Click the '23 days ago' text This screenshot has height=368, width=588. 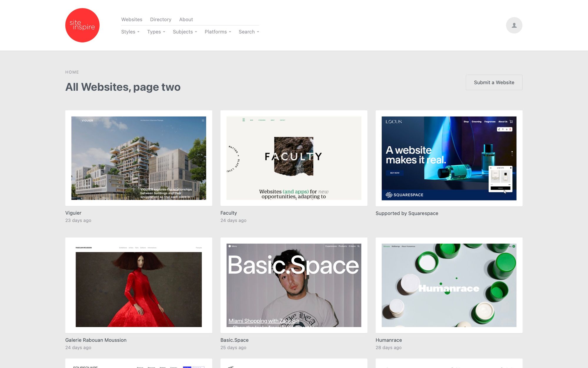[x=78, y=221]
